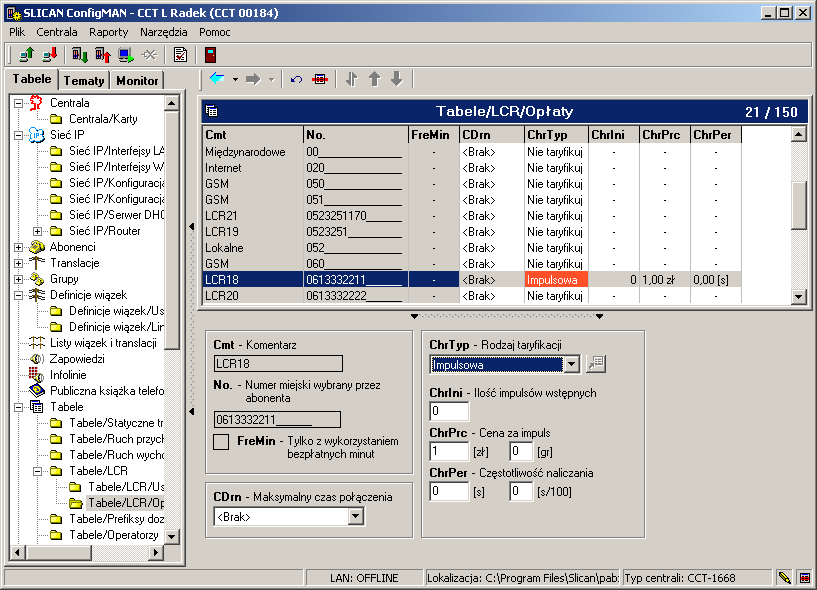Click the computer with green up-arrow toolbar icon

click(x=26, y=54)
